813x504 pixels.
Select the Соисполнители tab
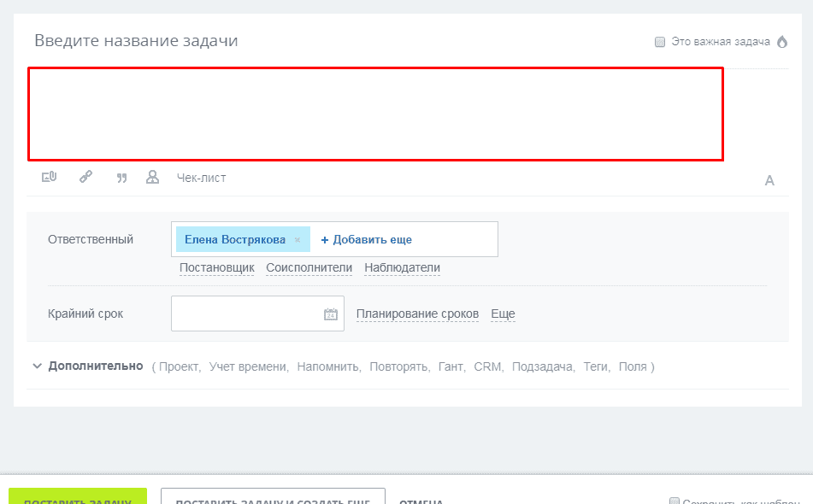click(309, 268)
